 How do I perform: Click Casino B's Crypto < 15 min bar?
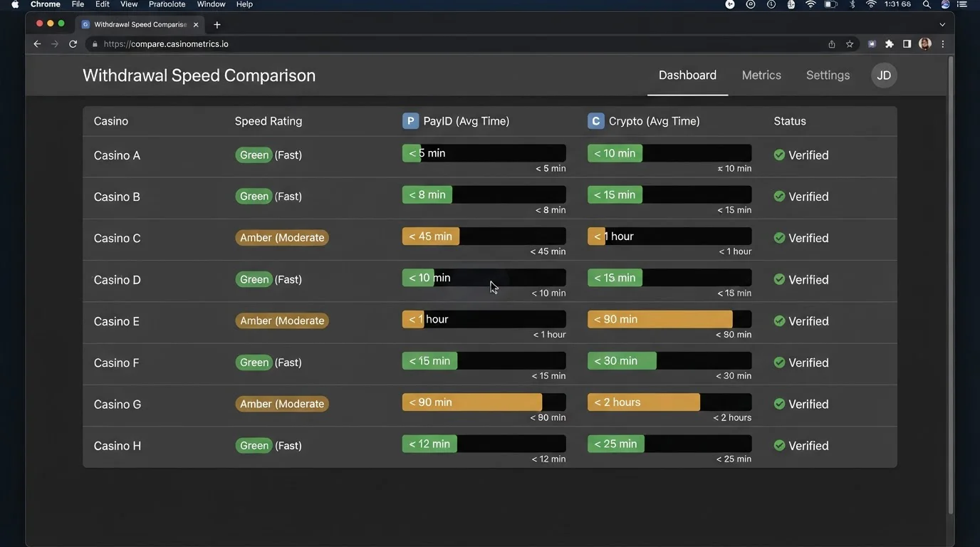pos(669,194)
